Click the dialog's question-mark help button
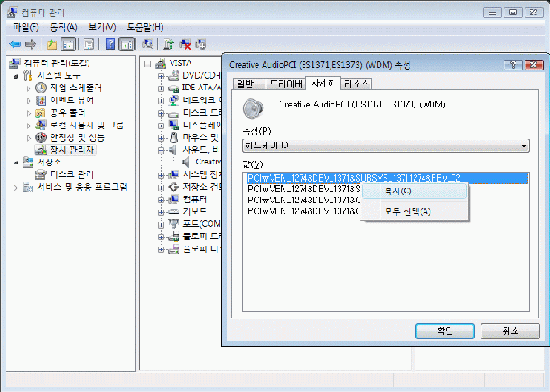The height and width of the screenshot is (392, 550). coord(513,64)
